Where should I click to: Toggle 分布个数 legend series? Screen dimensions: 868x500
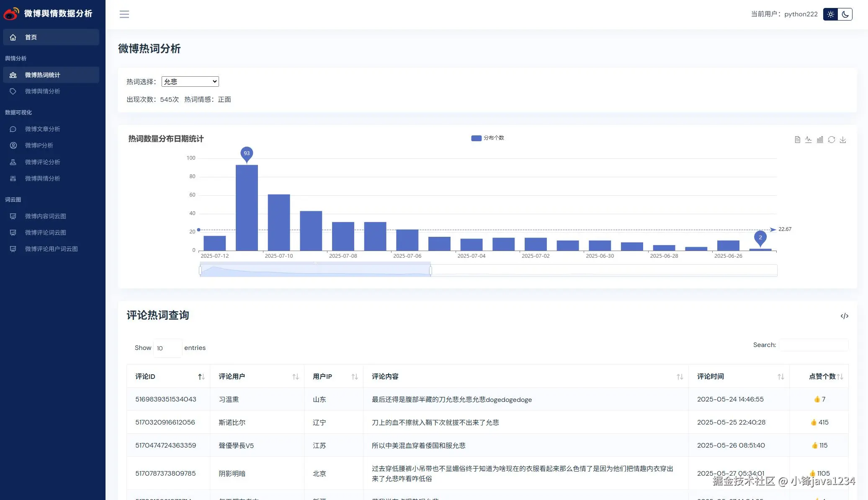click(x=487, y=138)
